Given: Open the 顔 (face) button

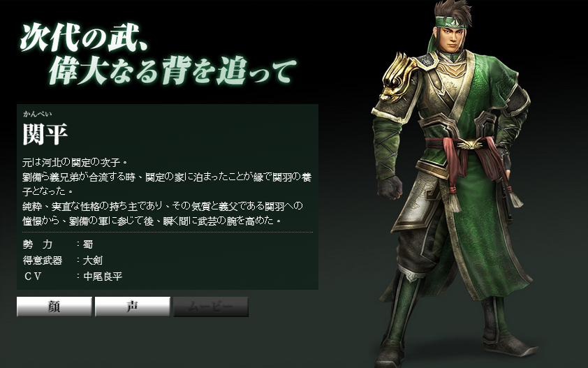Looking at the screenshot, I should 54,307.
